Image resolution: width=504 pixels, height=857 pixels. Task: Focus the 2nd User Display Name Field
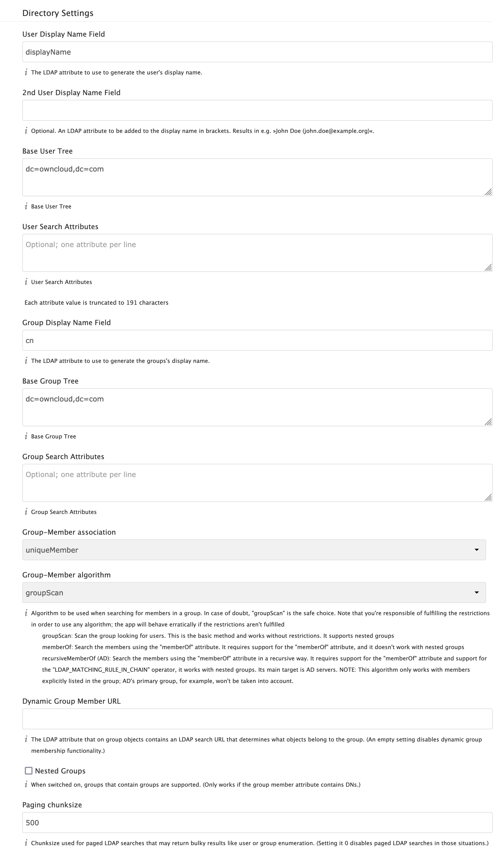click(x=257, y=110)
